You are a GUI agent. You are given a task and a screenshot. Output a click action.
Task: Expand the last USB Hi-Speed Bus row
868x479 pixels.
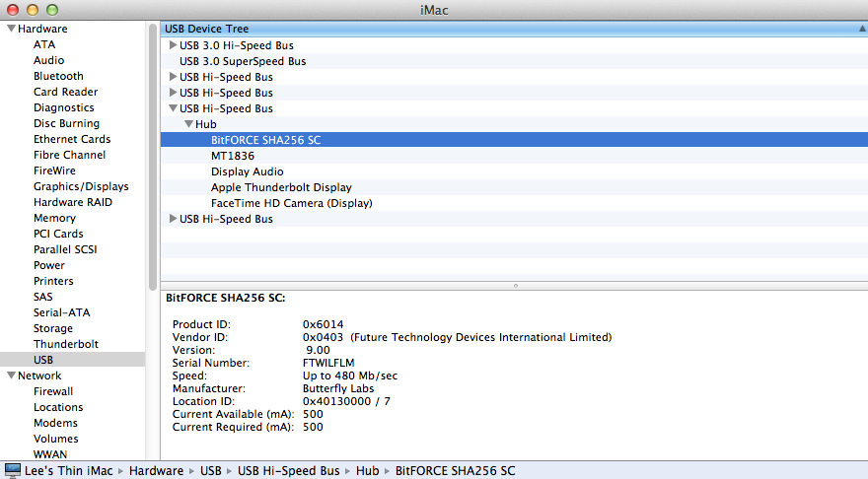click(x=173, y=219)
